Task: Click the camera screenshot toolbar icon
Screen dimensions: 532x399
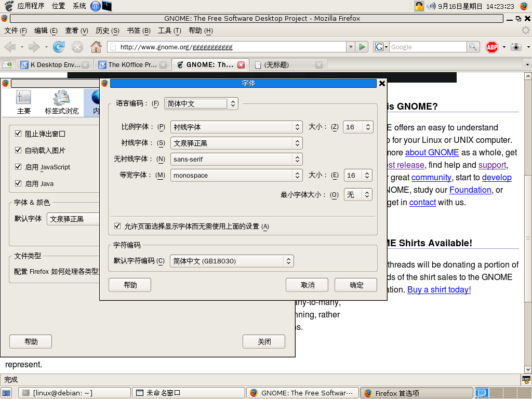Action: tap(516, 47)
